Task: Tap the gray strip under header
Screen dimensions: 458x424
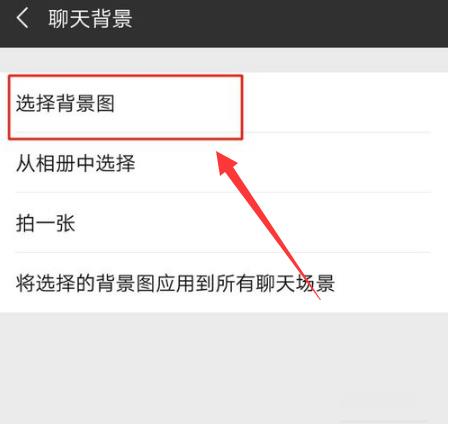Action: (224, 60)
